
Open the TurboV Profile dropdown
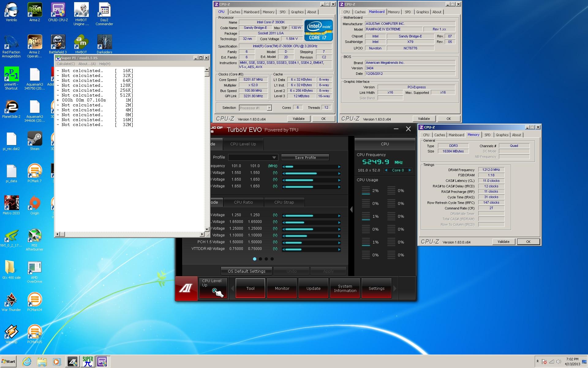coord(253,157)
